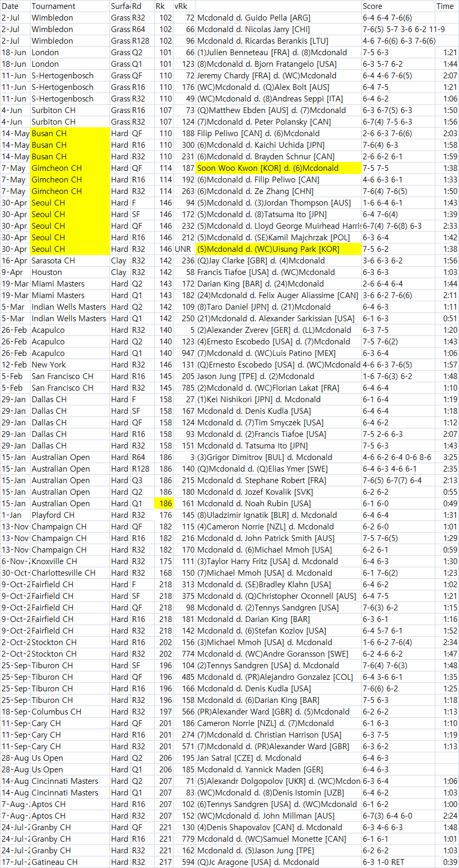Click the vRk column header
This screenshot has height=868, width=459.
tap(185, 6)
